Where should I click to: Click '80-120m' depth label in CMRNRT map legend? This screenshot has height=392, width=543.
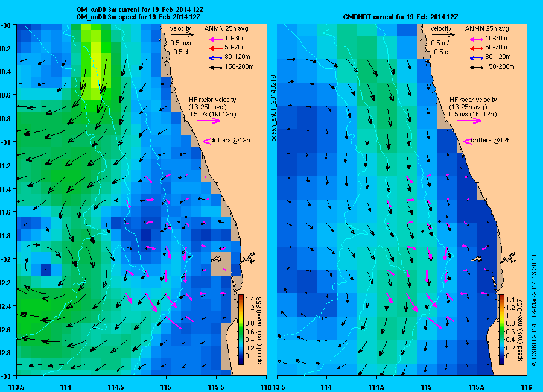[498, 57]
